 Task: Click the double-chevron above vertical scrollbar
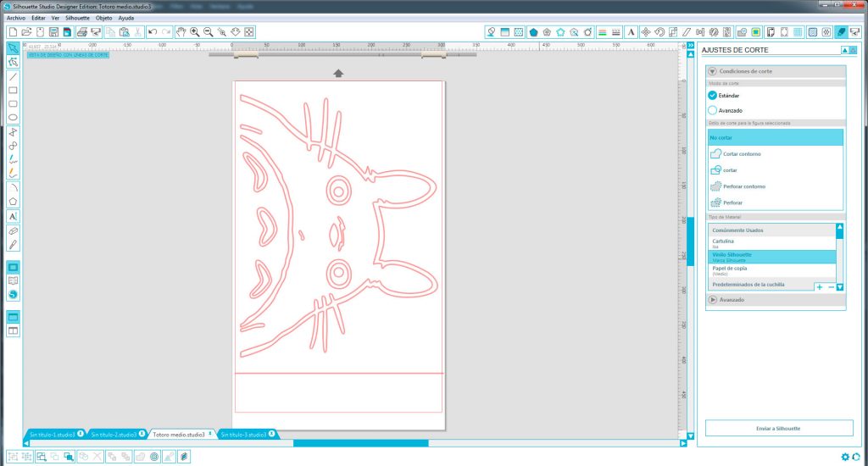690,46
